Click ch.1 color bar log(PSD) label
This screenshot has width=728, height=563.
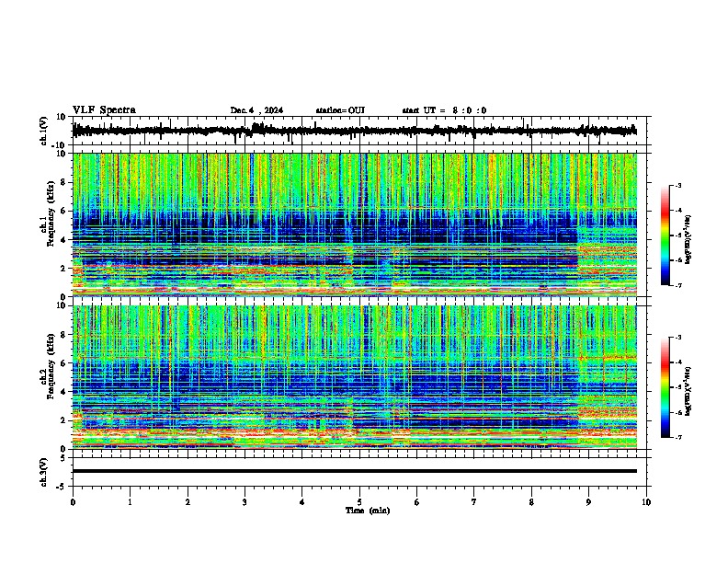pyautogui.click(x=688, y=240)
